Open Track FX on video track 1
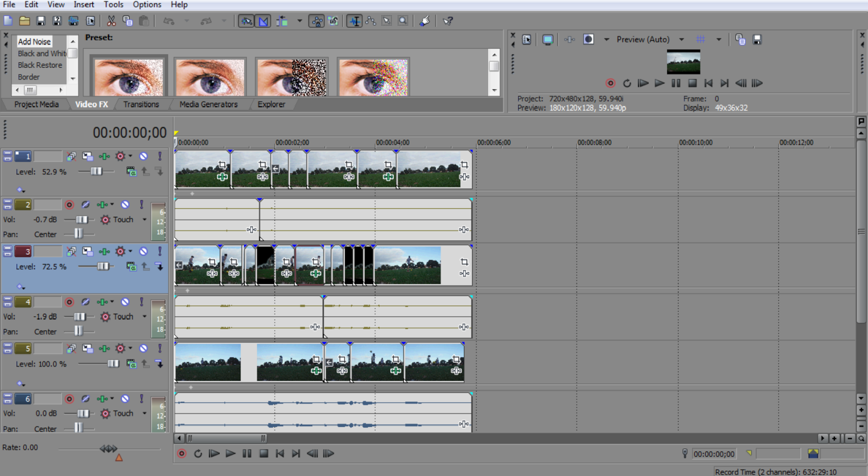 (x=104, y=156)
